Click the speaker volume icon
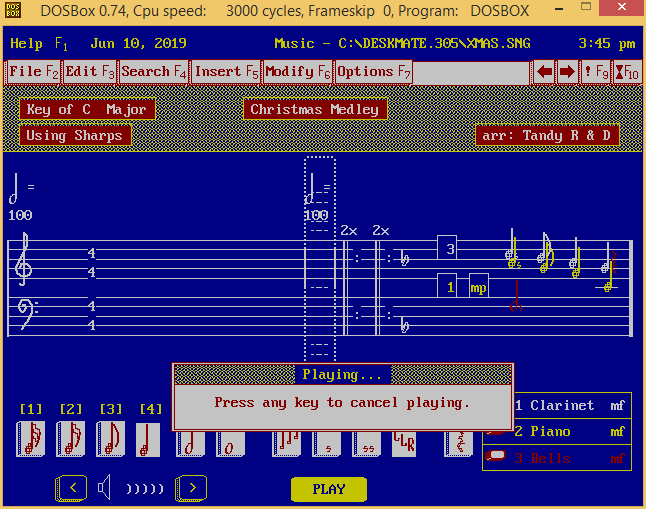The width and height of the screenshot is (646, 509). click(x=105, y=488)
